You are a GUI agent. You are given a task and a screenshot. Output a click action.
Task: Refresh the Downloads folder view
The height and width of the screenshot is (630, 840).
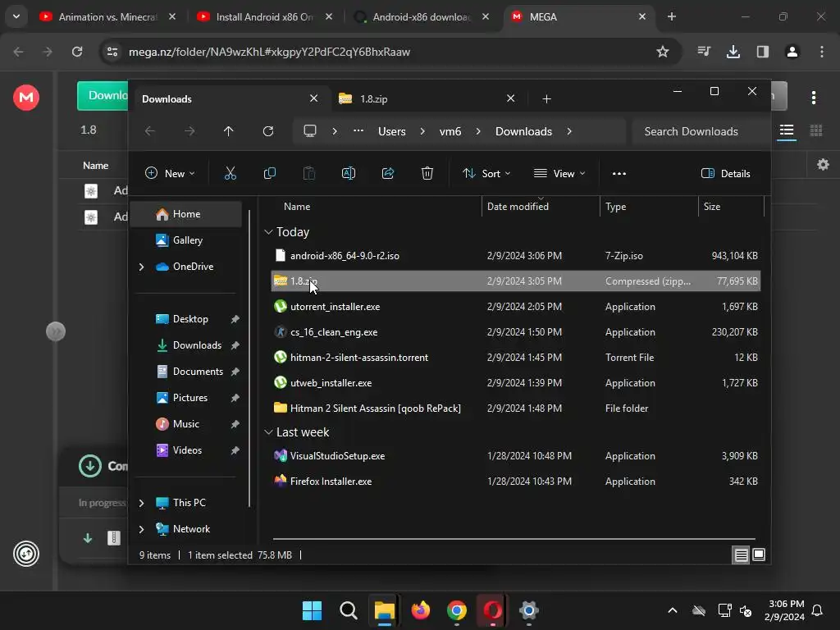click(268, 131)
